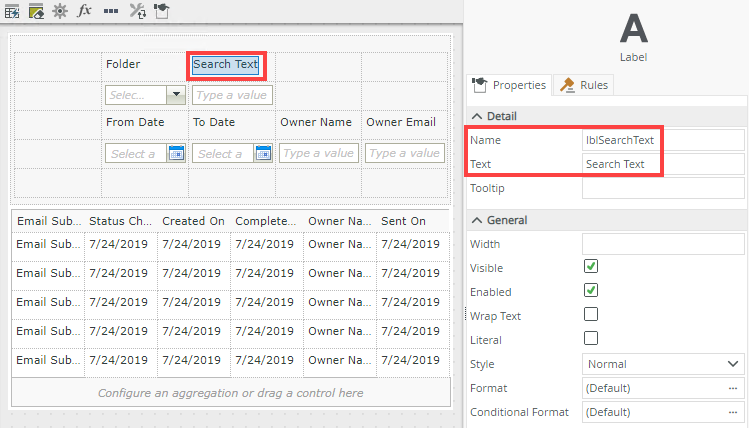Toggle the Visible checkbox
The image size is (749, 428).
click(591, 267)
